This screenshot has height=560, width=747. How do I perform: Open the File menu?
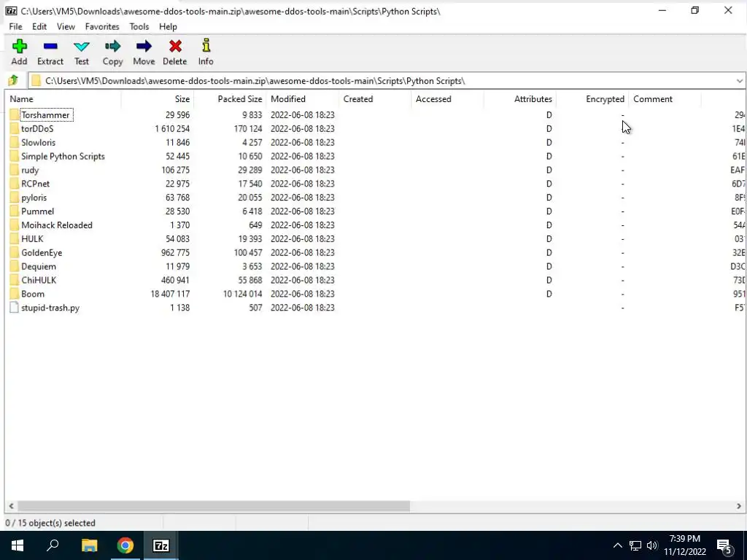[x=15, y=27]
